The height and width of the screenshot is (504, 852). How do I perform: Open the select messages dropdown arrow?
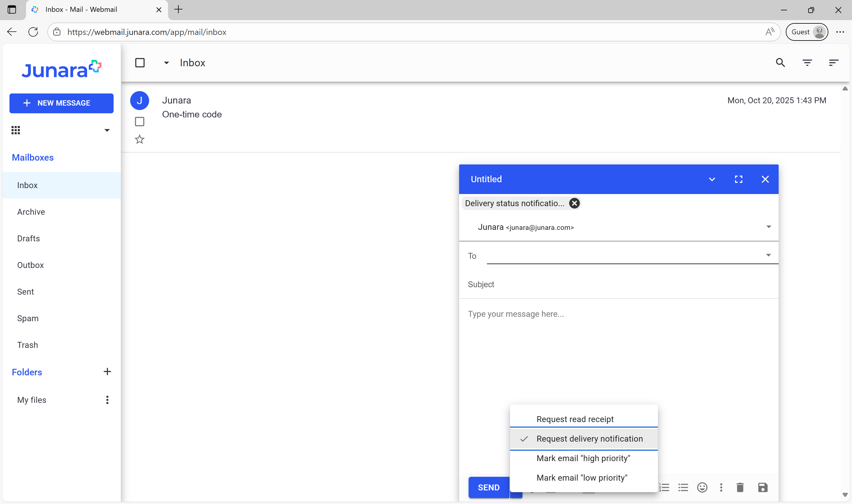(166, 62)
